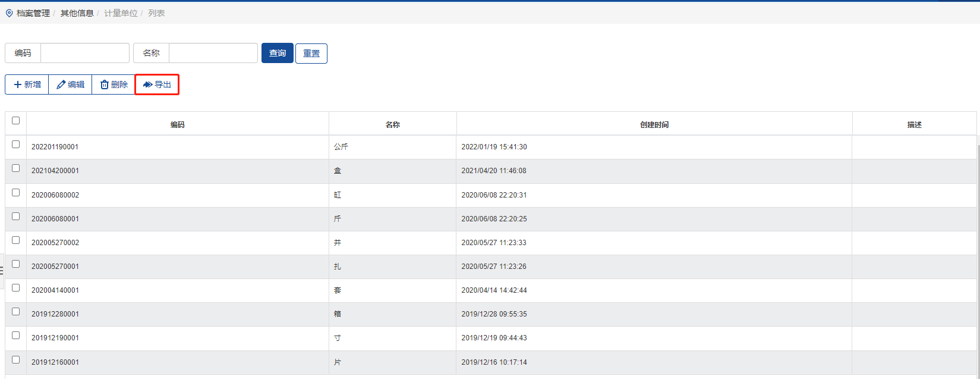The image size is (980, 379).
Task: Click the 查询 search button
Action: click(277, 53)
